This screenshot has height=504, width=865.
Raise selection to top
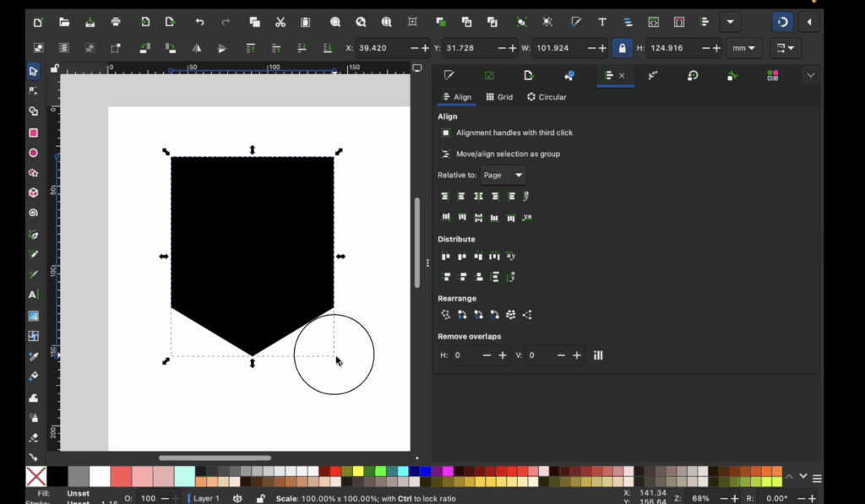tap(250, 48)
